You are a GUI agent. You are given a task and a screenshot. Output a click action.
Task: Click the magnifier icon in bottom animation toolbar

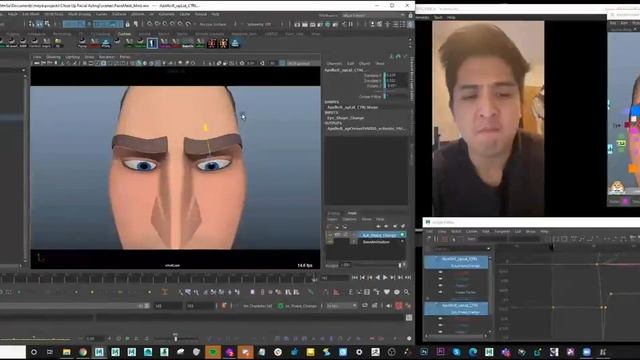point(407,292)
